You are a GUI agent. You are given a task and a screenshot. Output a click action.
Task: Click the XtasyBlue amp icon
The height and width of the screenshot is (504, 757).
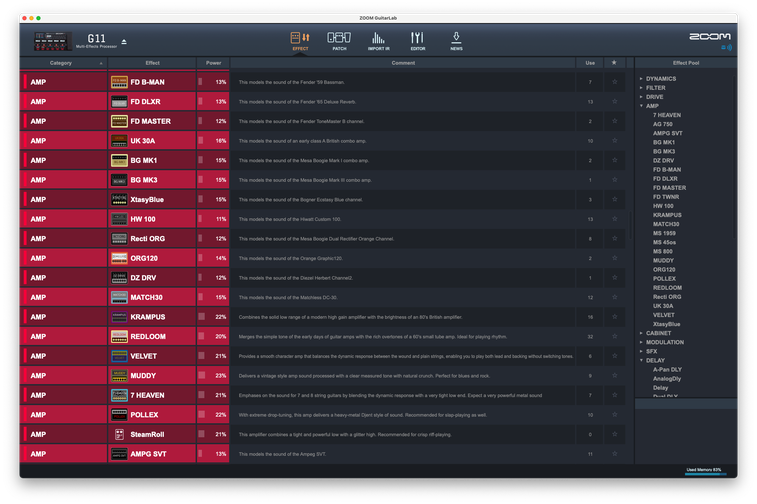click(119, 199)
